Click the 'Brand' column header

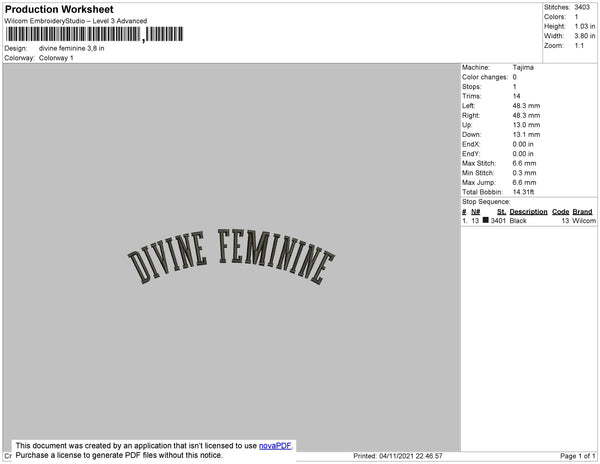point(582,212)
